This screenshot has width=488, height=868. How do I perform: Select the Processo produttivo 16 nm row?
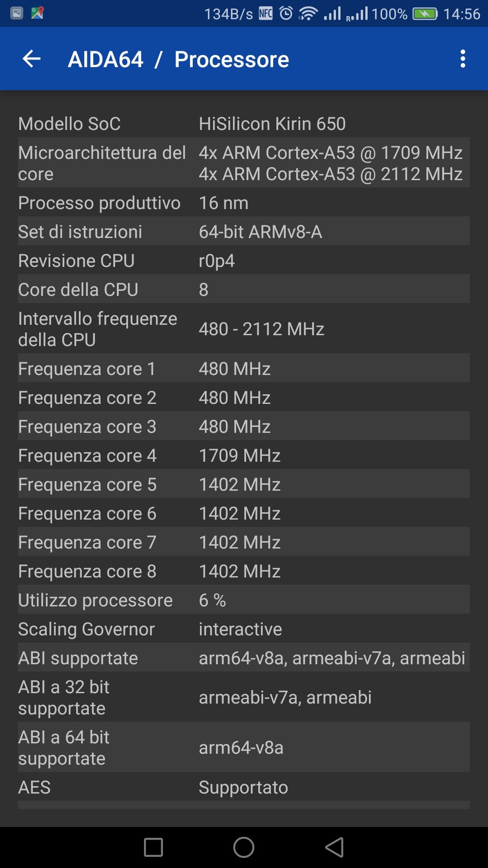click(244, 203)
